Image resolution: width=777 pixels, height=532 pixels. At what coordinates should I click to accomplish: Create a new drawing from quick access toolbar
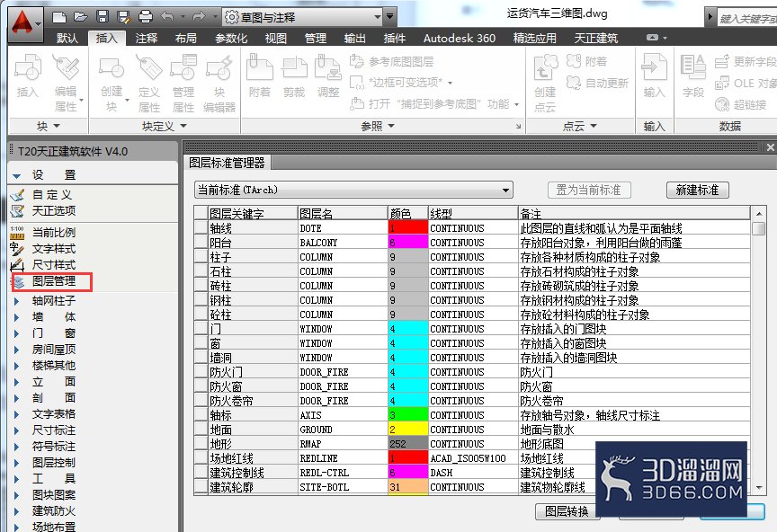[59, 17]
